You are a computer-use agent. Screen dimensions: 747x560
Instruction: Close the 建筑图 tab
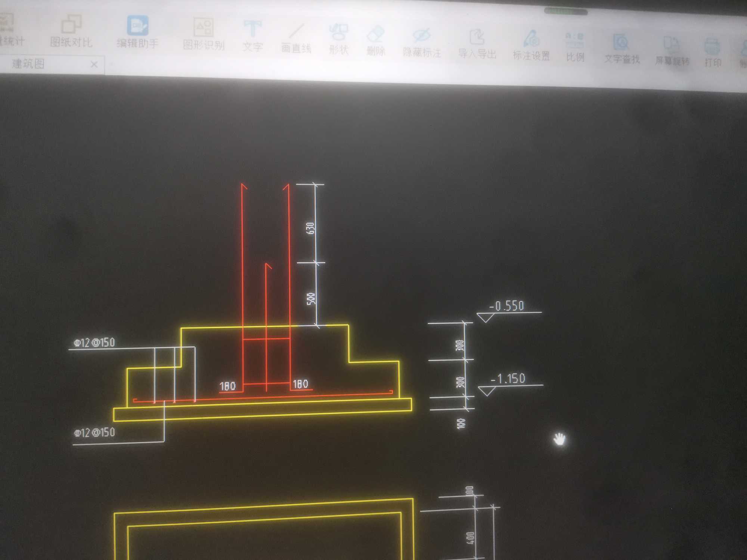pyautogui.click(x=94, y=65)
